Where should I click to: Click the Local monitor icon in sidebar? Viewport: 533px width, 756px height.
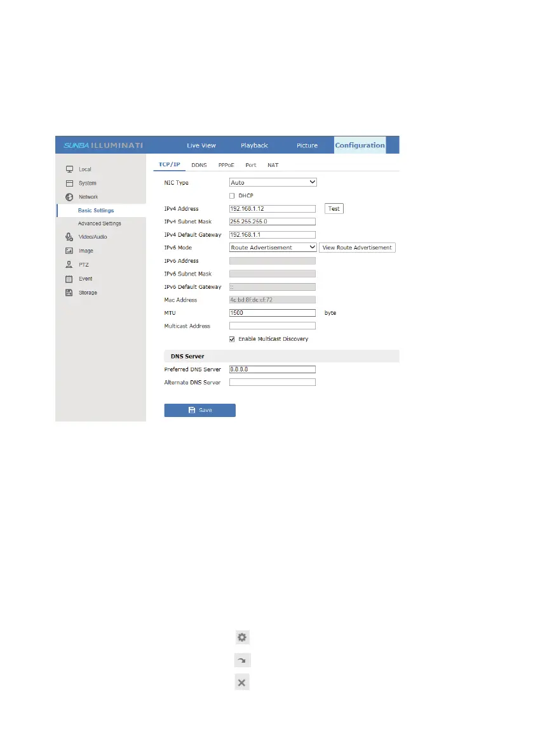[x=69, y=169]
